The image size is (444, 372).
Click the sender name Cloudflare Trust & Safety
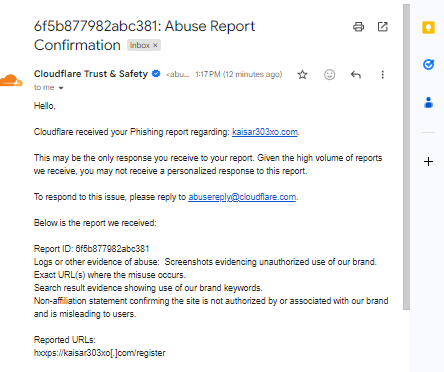coord(91,74)
